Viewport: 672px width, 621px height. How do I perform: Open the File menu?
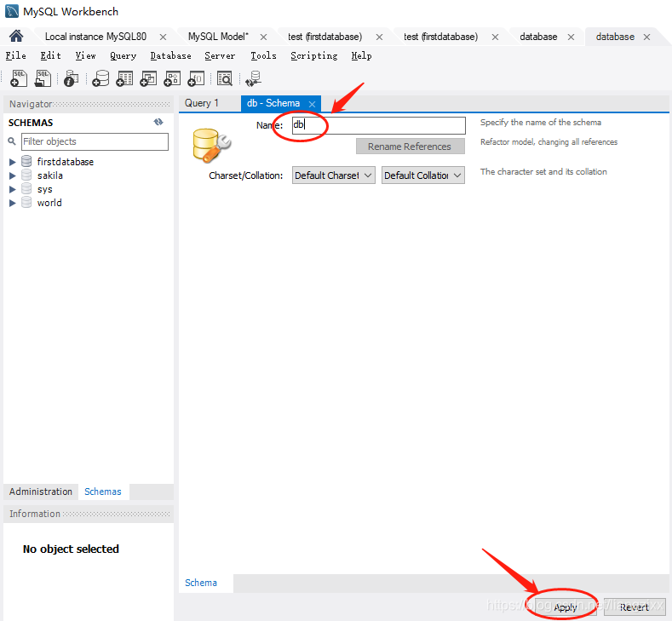[16, 55]
